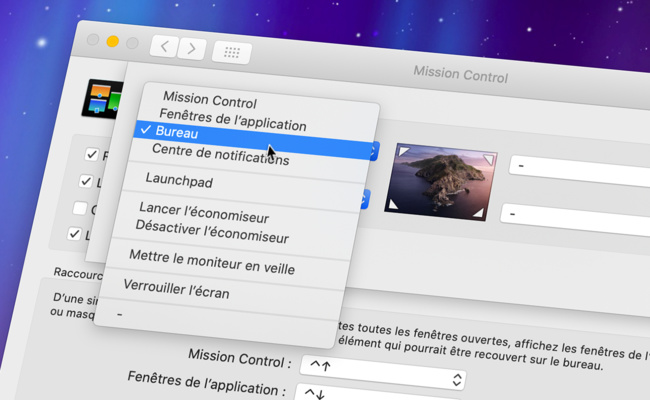Choose Mettre le moniteur en veille
Viewport: 650px width, 400px height.
point(212,262)
